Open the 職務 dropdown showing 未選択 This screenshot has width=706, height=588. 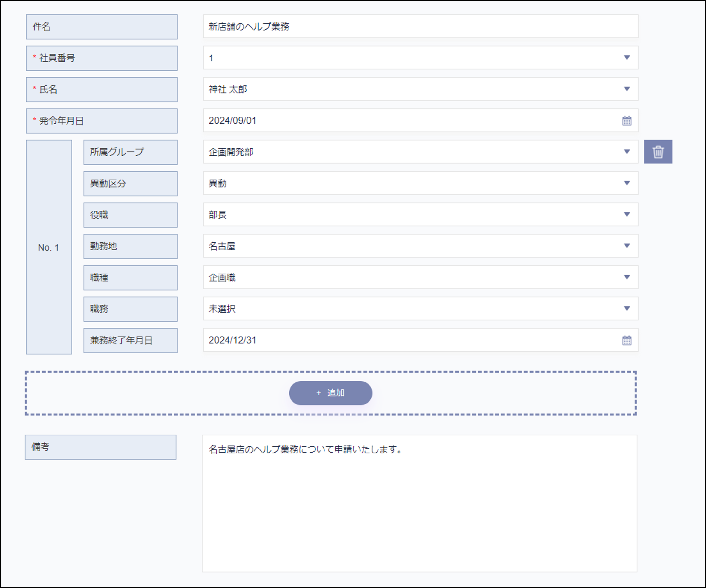[421, 308]
